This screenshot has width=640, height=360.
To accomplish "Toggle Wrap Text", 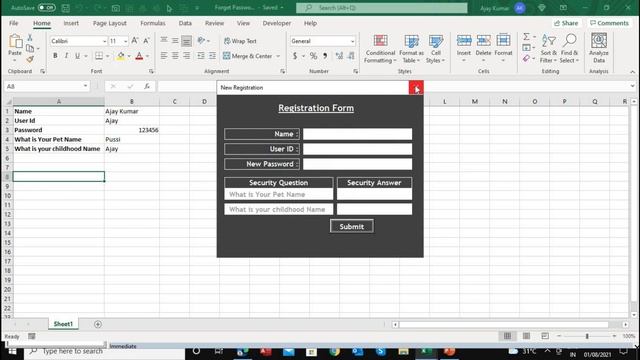I will pos(240,41).
